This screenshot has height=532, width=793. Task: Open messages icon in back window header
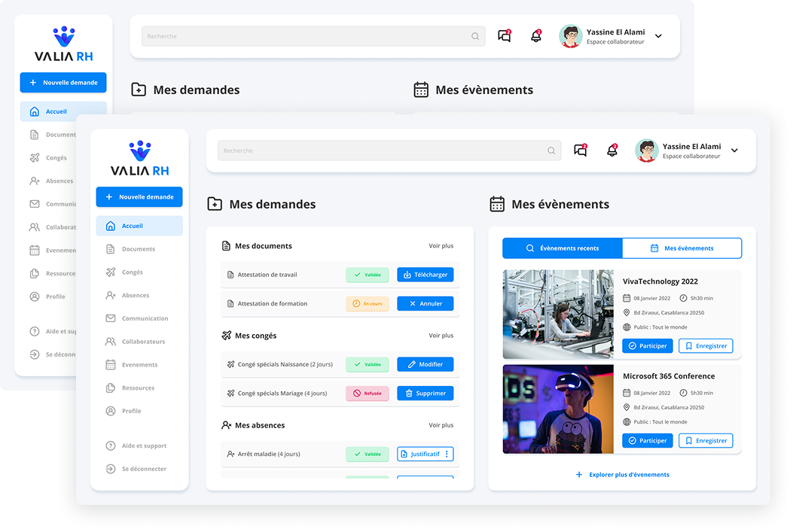click(x=505, y=36)
